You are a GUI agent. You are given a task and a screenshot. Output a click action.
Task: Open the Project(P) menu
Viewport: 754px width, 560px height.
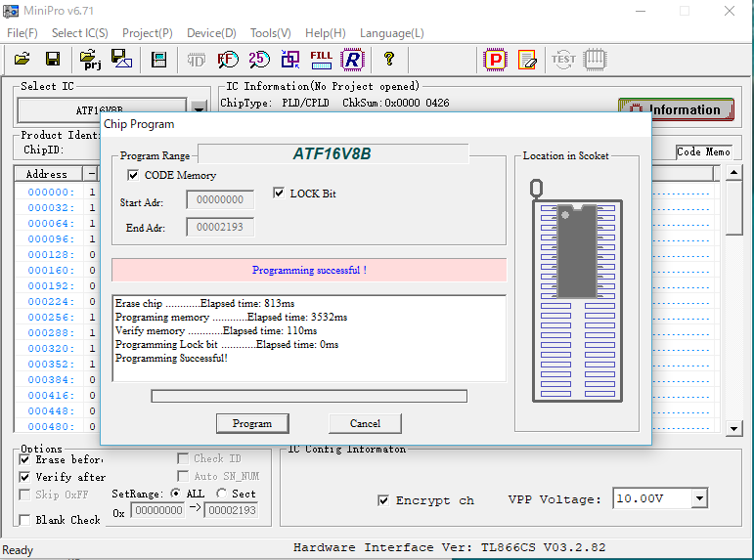(147, 33)
